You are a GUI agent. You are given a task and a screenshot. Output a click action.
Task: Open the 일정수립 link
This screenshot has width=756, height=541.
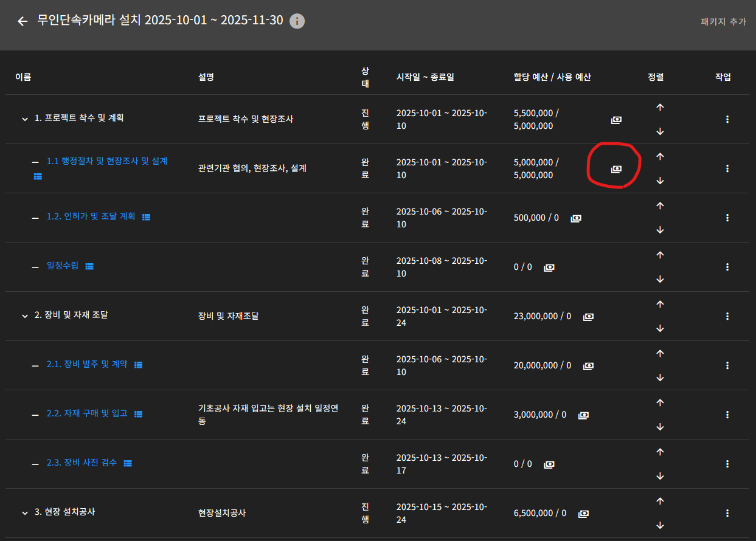63,265
